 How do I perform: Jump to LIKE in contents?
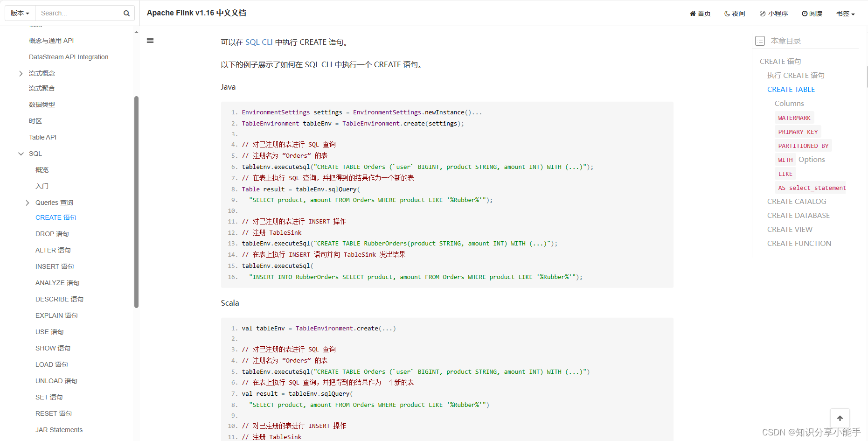(785, 174)
